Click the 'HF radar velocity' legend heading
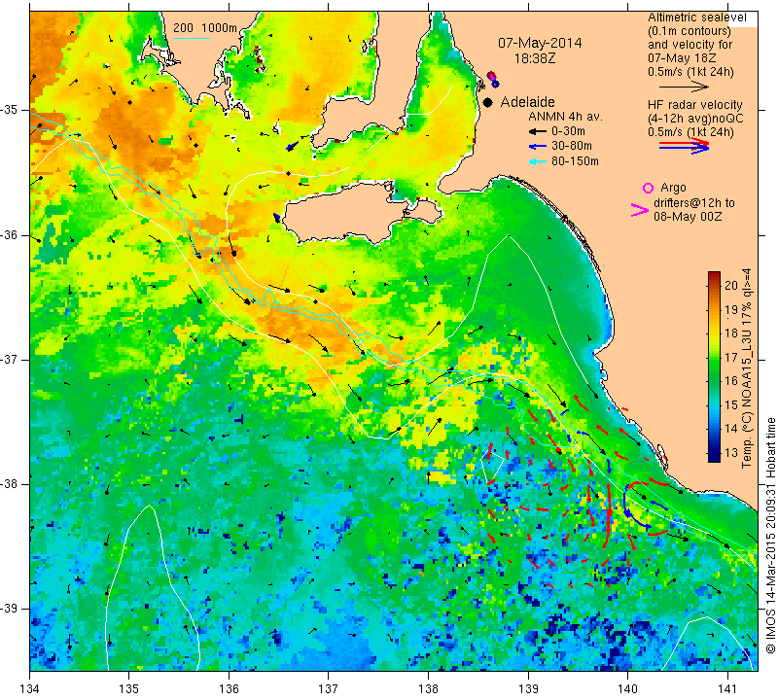Image resolution: width=778 pixels, height=700 pixels. tap(694, 105)
